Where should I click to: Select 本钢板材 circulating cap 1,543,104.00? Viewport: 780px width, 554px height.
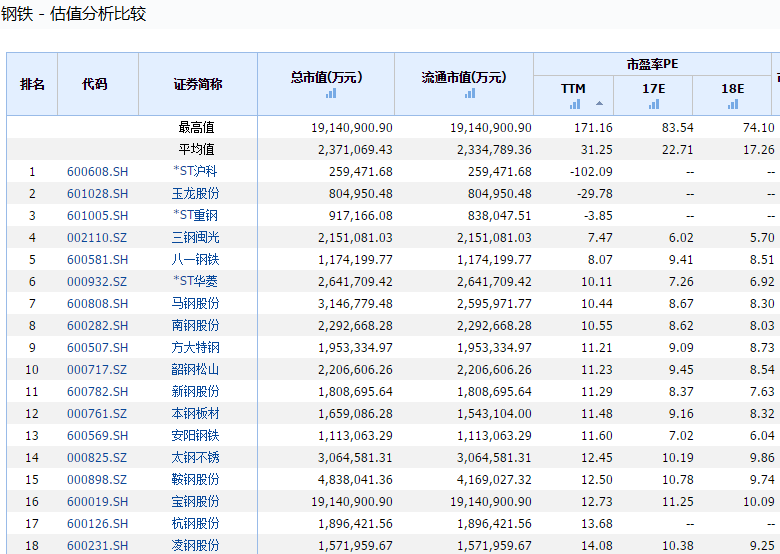pos(494,414)
